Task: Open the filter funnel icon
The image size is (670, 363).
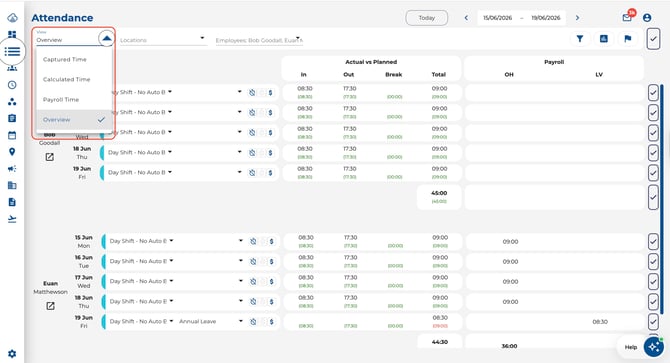Action: [580, 39]
